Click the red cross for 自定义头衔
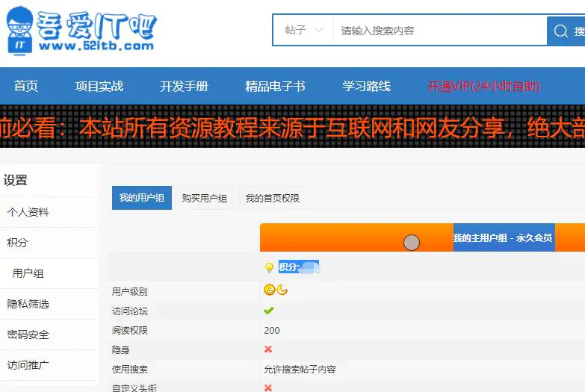Image resolution: width=585 pixels, height=392 pixels. point(268,388)
